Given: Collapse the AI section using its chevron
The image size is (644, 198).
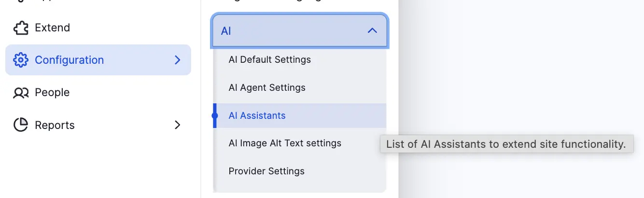Looking at the screenshot, I should [372, 31].
